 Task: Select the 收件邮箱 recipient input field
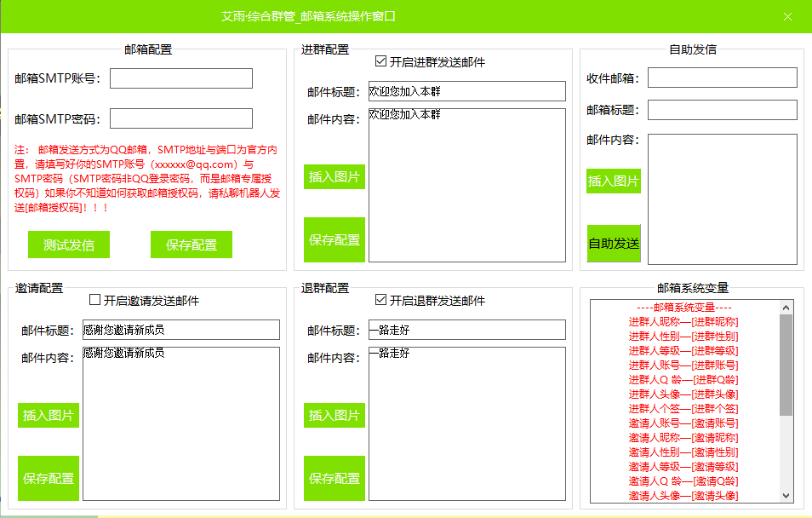coord(722,78)
